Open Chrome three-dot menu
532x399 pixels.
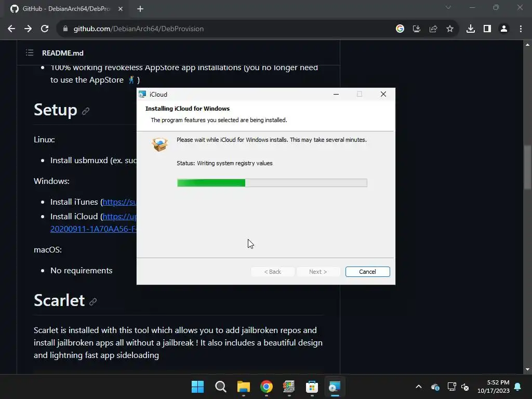(x=521, y=29)
